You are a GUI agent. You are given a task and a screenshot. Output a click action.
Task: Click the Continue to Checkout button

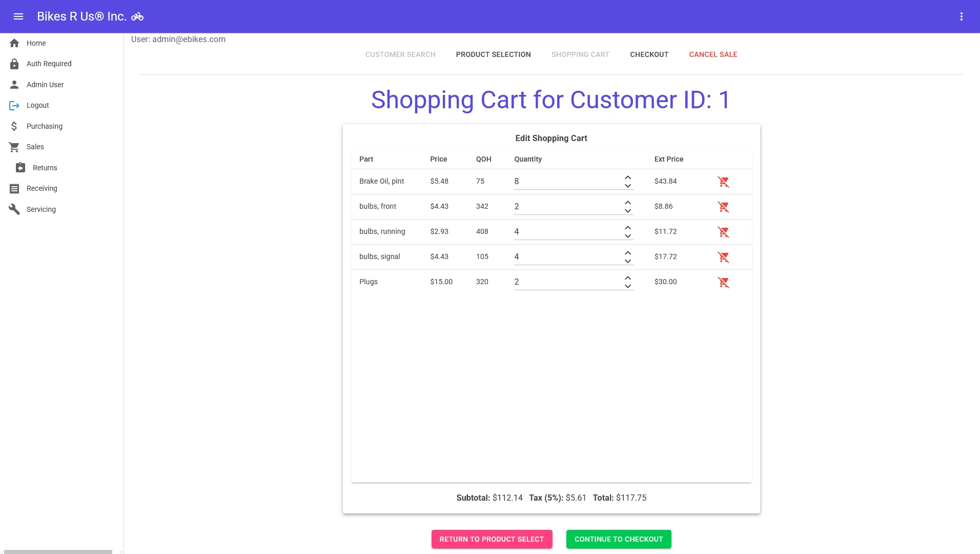pyautogui.click(x=618, y=539)
